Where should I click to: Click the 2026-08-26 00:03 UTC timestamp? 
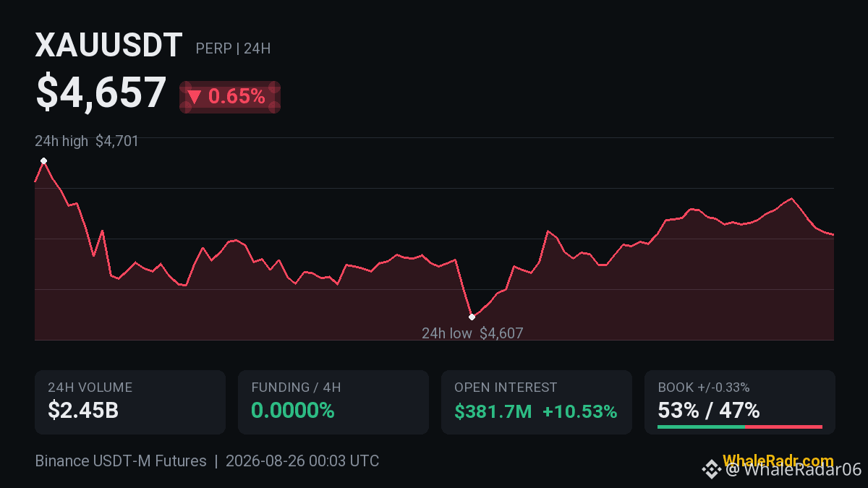click(x=302, y=461)
